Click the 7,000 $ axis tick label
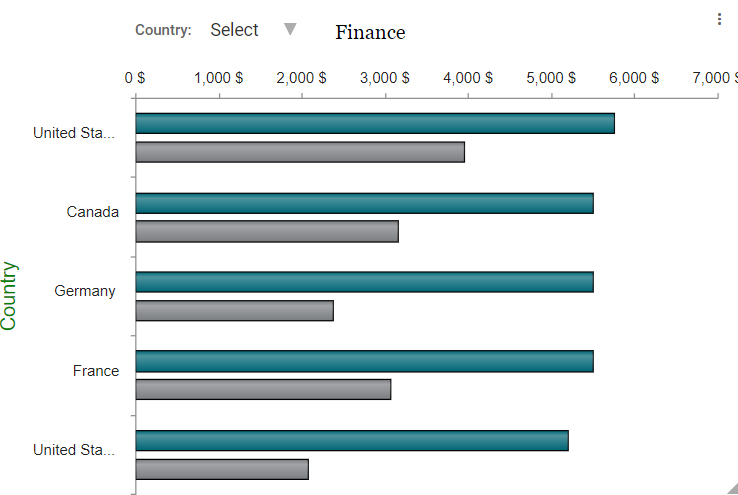This screenshot has width=738, height=495. [x=713, y=78]
